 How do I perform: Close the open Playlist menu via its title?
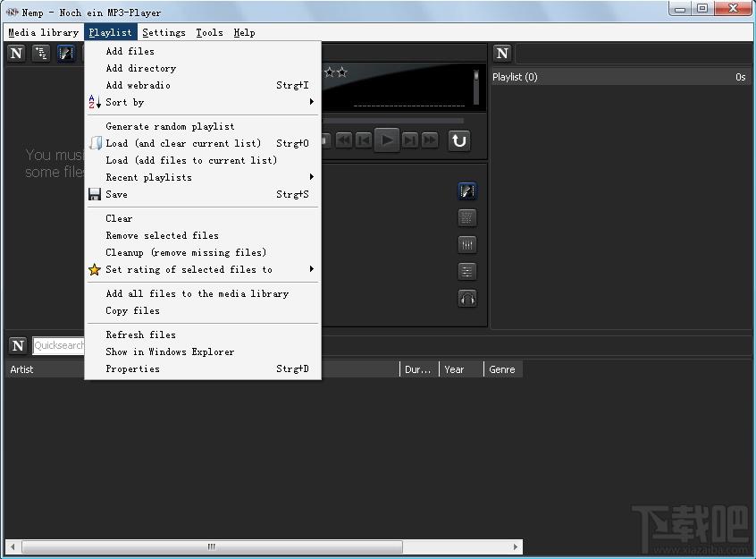point(111,32)
